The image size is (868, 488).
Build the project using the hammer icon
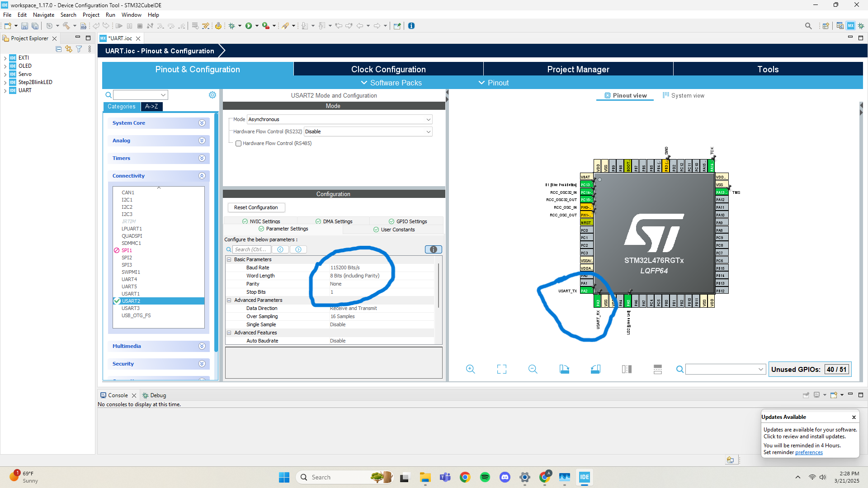coord(66,26)
